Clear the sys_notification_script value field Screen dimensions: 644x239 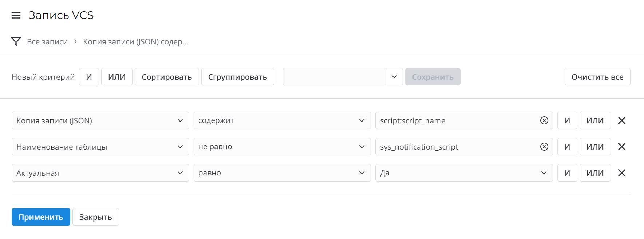point(544,147)
